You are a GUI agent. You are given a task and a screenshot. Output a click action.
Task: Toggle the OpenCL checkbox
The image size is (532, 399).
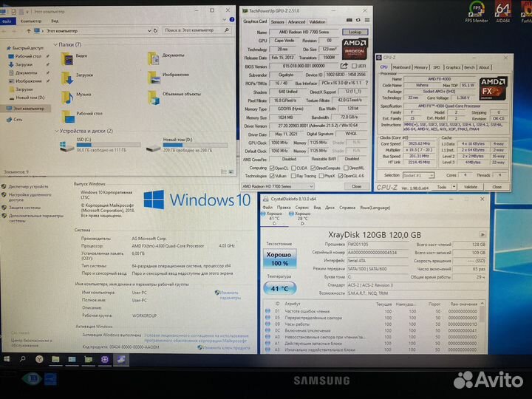click(272, 168)
